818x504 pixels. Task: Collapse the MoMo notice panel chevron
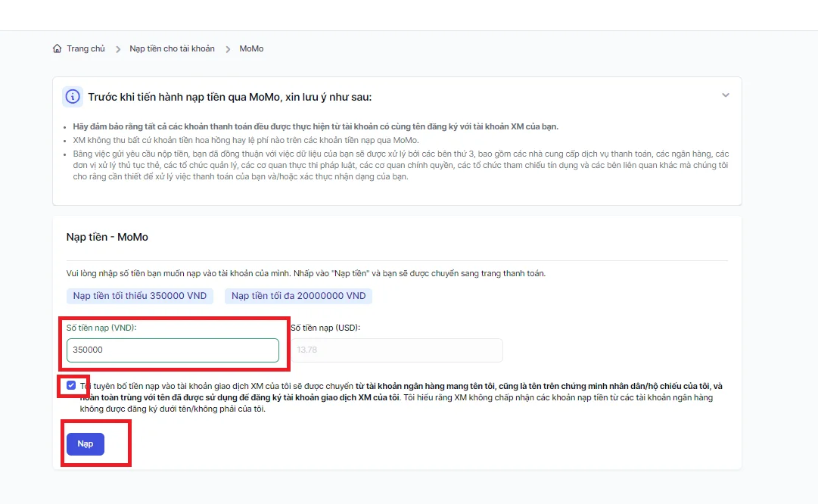[x=725, y=95]
